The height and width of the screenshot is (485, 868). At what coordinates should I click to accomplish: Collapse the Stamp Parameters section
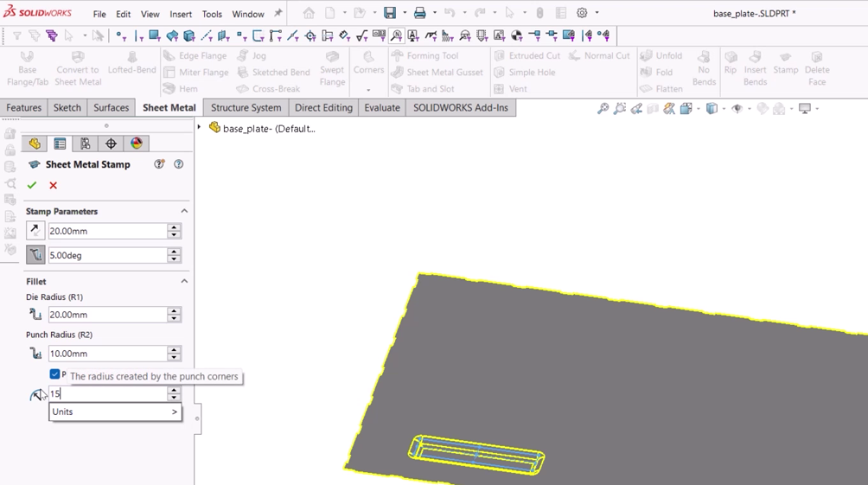pyautogui.click(x=184, y=211)
